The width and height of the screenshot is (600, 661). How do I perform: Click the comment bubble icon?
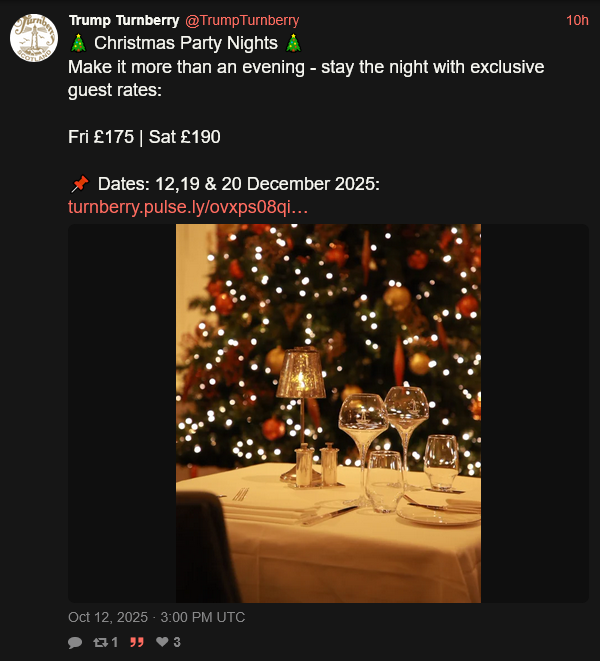click(75, 642)
